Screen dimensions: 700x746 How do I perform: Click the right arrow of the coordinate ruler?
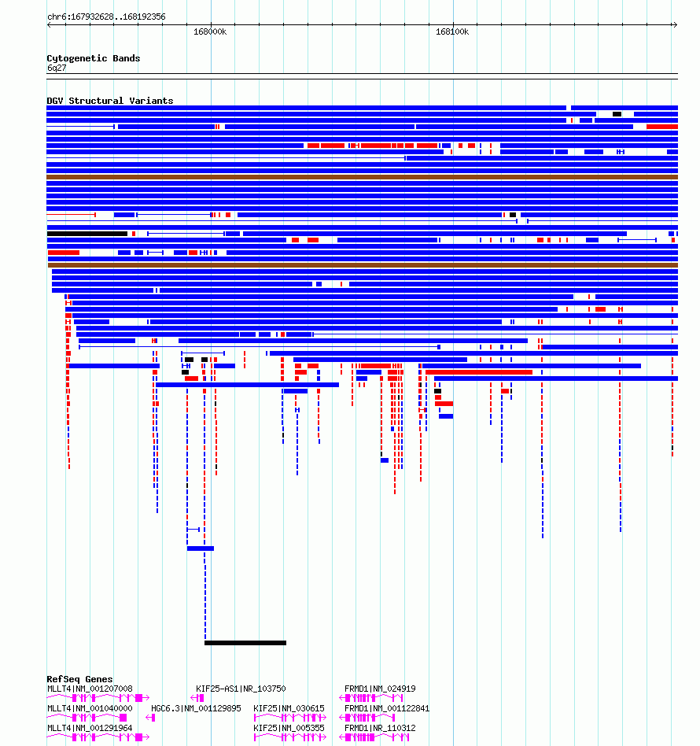(x=675, y=24)
